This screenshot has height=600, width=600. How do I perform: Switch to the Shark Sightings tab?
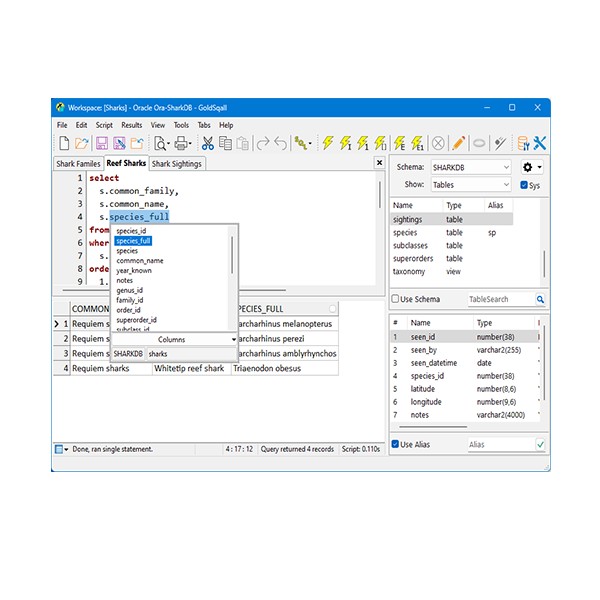tap(176, 163)
